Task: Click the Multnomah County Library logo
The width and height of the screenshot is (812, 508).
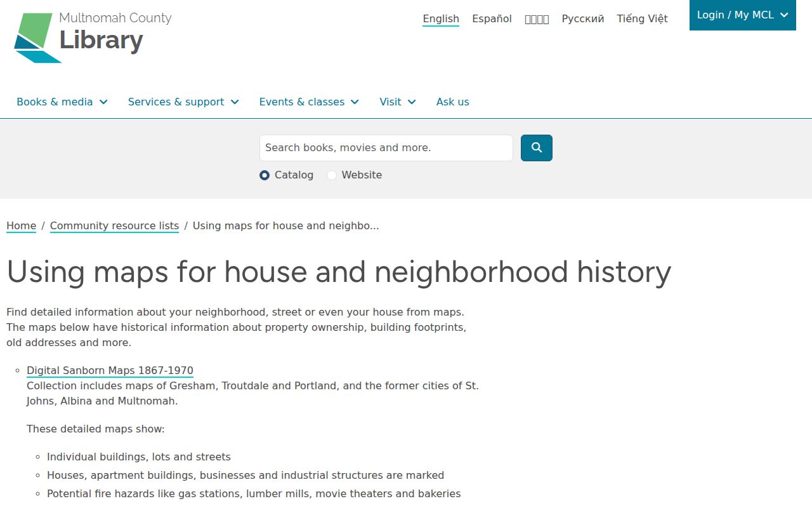Action: coord(93,37)
